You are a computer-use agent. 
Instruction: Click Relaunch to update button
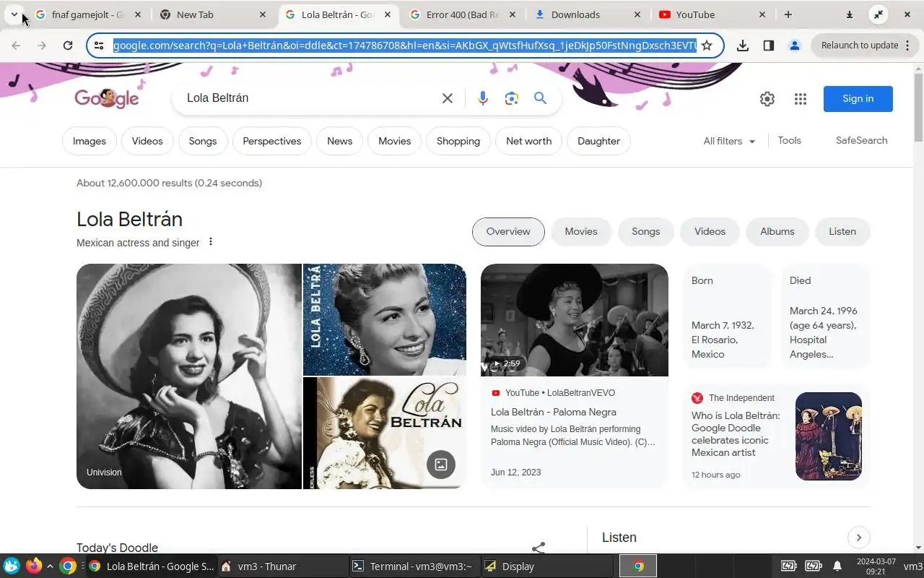click(860, 46)
